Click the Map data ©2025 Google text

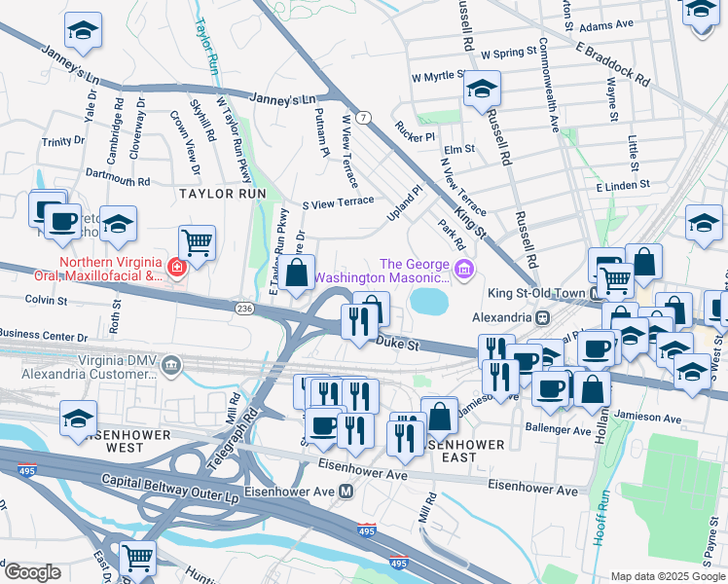pos(669,577)
